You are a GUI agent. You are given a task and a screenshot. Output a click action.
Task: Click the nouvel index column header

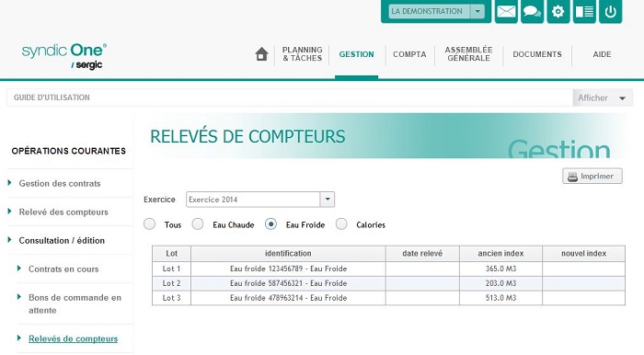tap(583, 254)
